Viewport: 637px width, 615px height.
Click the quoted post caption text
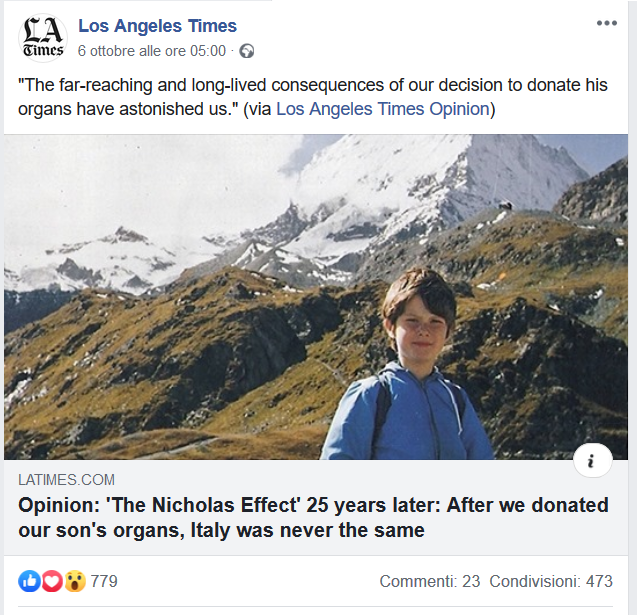click(x=250, y=86)
